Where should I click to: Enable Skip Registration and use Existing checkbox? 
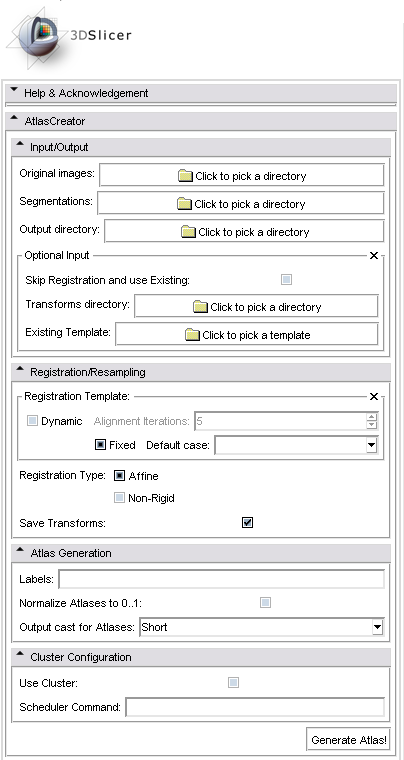pos(286,280)
